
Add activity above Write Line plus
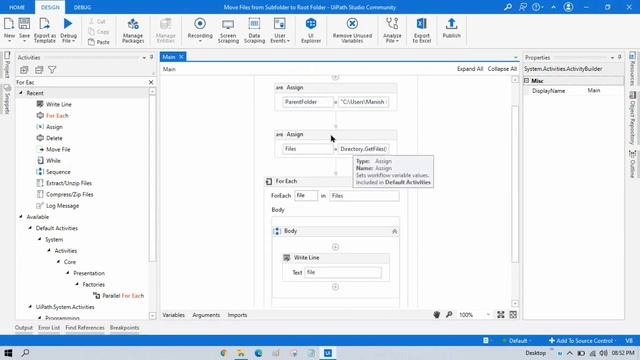[335, 247]
